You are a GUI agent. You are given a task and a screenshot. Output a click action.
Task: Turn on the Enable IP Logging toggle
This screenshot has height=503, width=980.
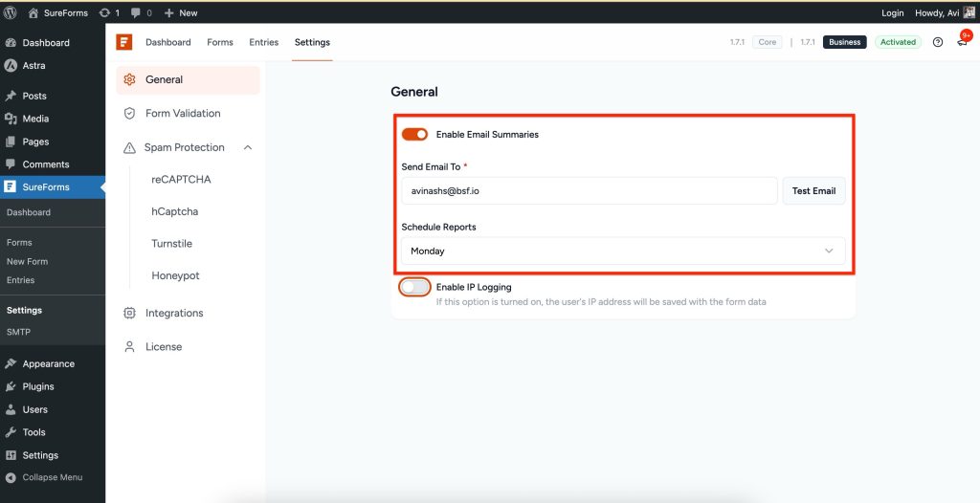414,288
